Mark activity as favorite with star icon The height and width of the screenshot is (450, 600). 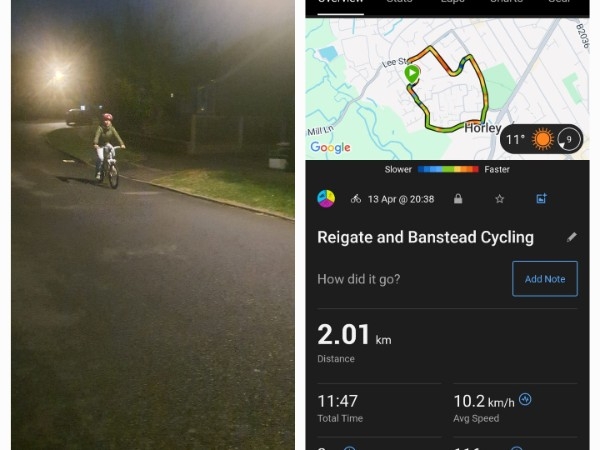click(499, 199)
